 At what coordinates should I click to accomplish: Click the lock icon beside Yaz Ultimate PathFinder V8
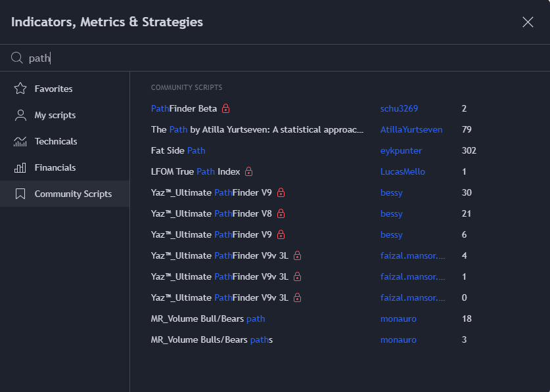click(x=281, y=213)
